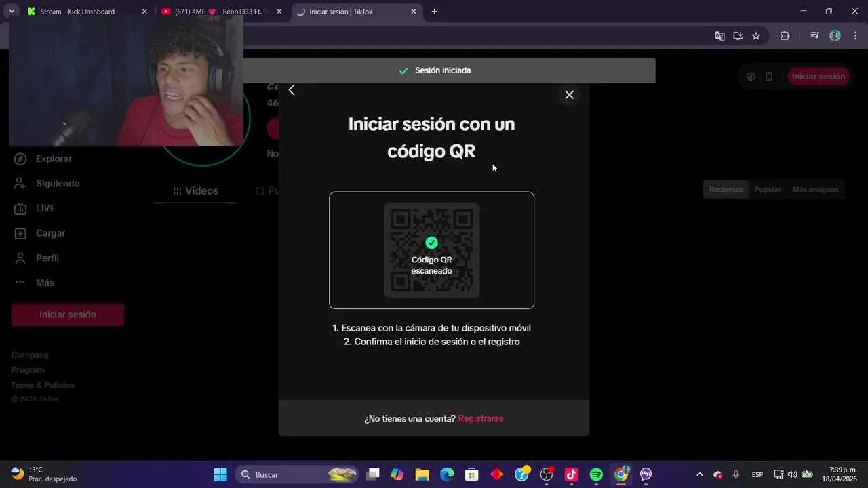This screenshot has width=868, height=488.
Task: Open the Chrome profile avatar
Action: (835, 36)
